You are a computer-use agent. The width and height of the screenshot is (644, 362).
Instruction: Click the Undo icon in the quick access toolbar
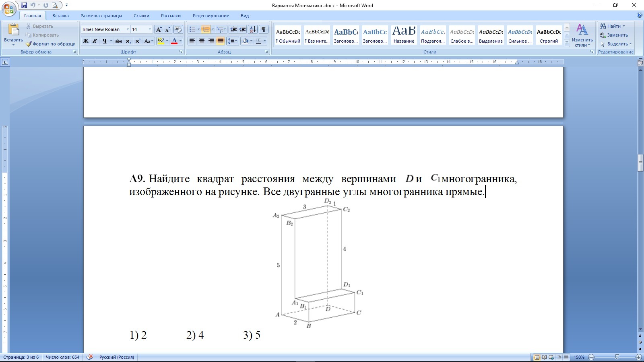pos(33,5)
